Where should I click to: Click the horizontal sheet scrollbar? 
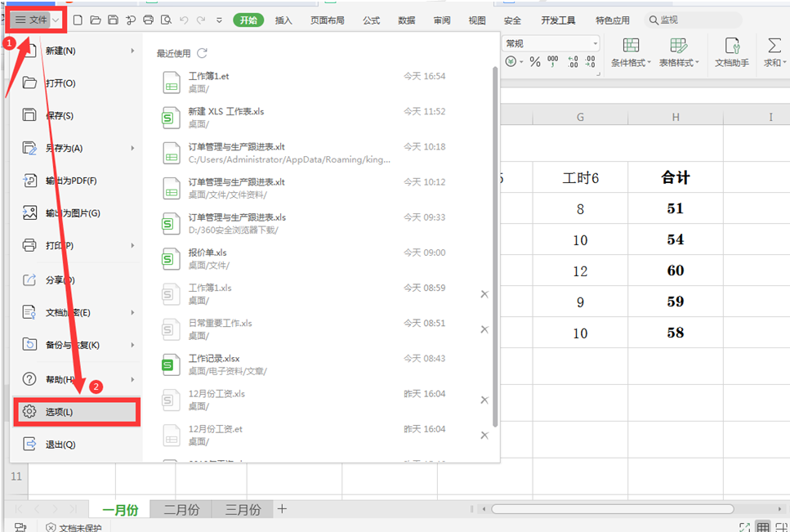tap(612, 509)
